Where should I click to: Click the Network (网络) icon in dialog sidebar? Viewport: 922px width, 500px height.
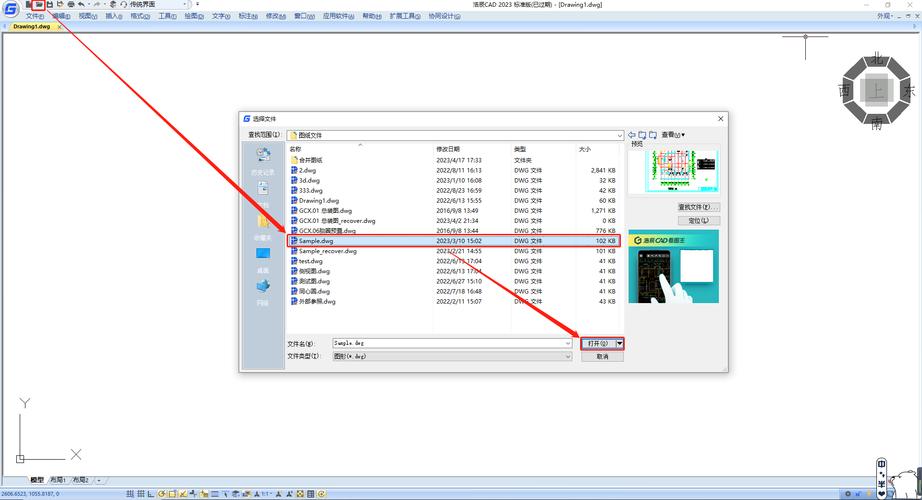click(263, 289)
